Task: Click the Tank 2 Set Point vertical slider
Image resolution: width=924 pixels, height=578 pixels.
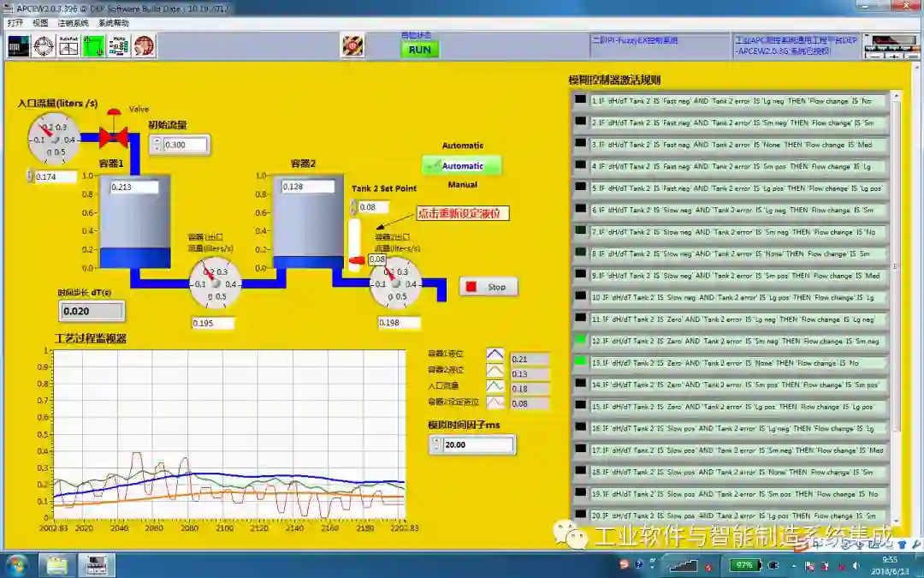Action: point(354,244)
